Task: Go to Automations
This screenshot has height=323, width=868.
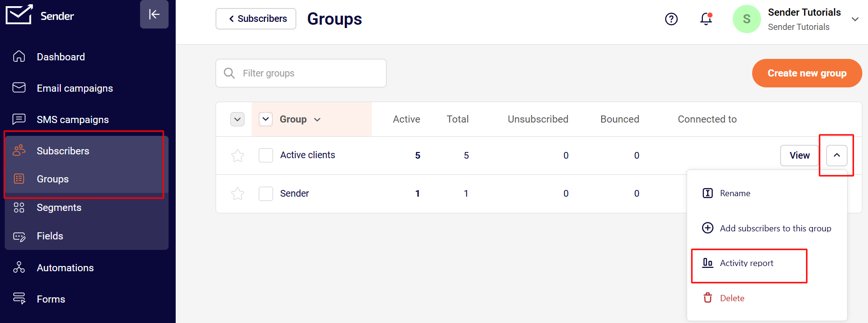Action: coord(65,268)
